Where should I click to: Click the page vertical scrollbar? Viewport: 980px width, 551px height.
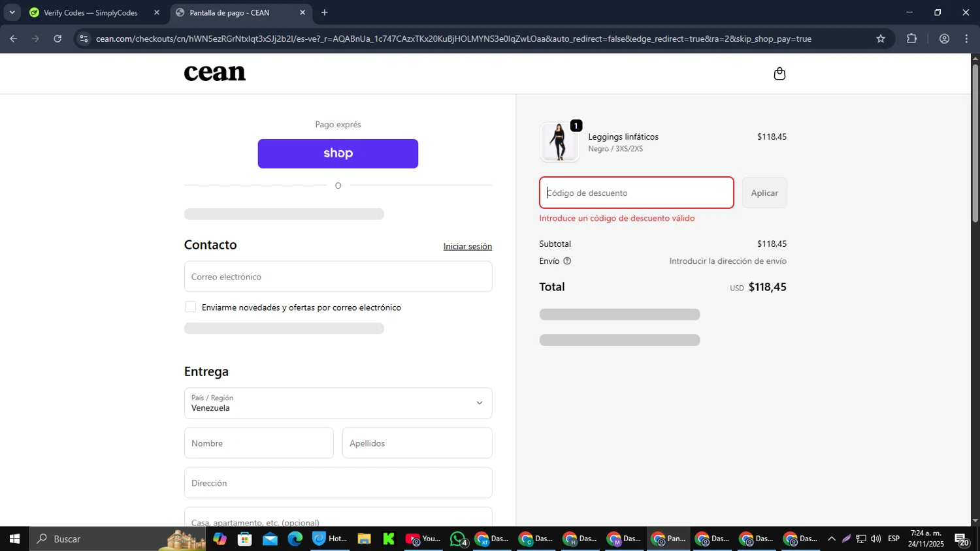point(975,144)
